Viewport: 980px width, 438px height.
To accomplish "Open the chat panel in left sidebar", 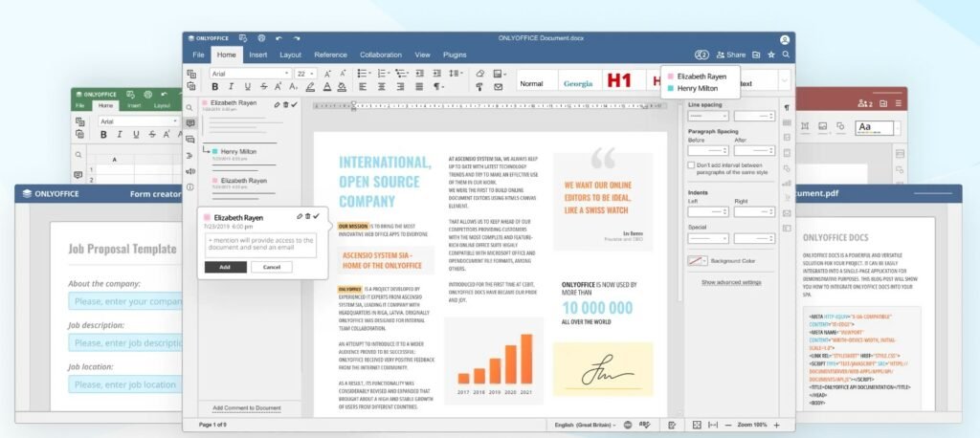I will point(190,140).
